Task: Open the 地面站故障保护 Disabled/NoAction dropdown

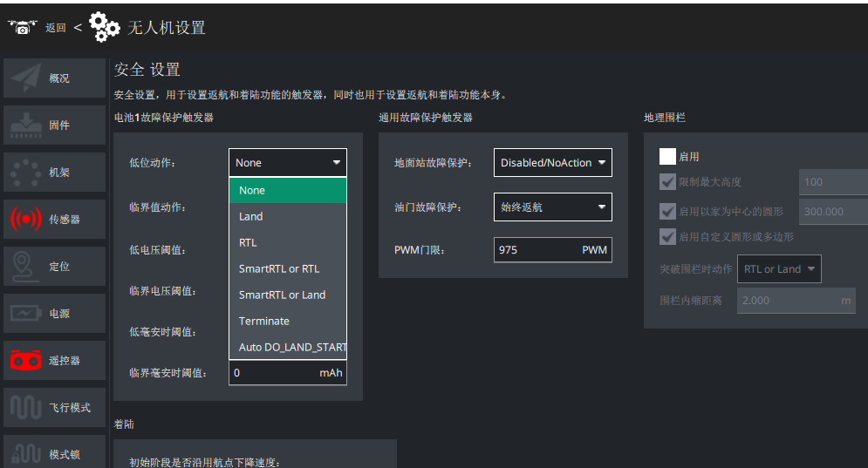Action: pos(552,163)
